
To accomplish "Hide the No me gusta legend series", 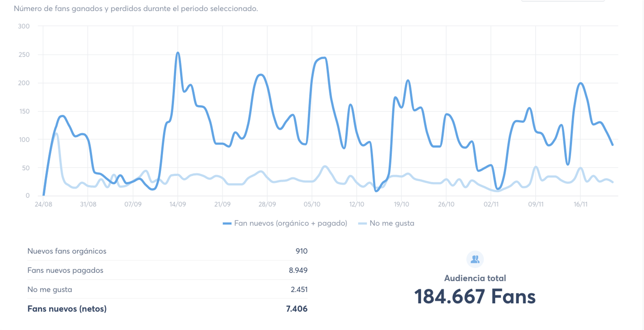I will [391, 223].
